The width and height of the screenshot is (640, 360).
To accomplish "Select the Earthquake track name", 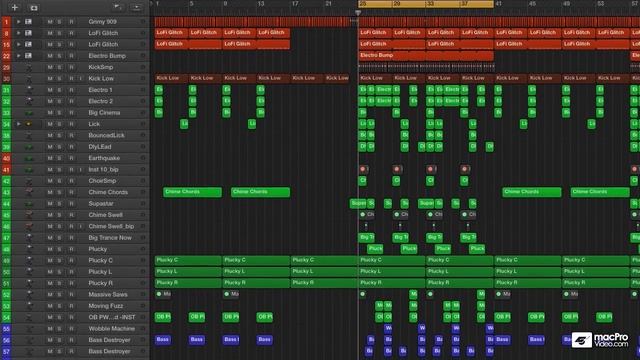I will [104, 158].
